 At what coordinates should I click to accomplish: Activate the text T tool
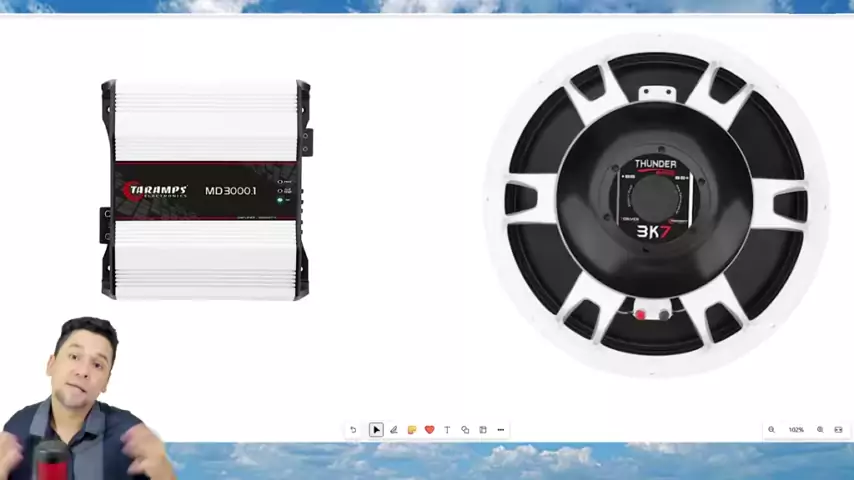447,430
